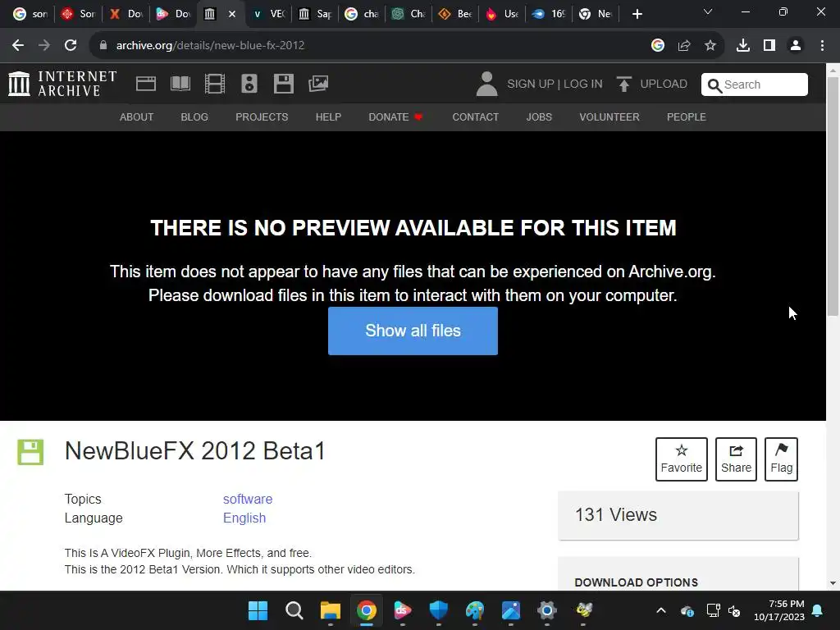Open the Web (Wayback) media icon
The image size is (840, 630).
[146, 84]
